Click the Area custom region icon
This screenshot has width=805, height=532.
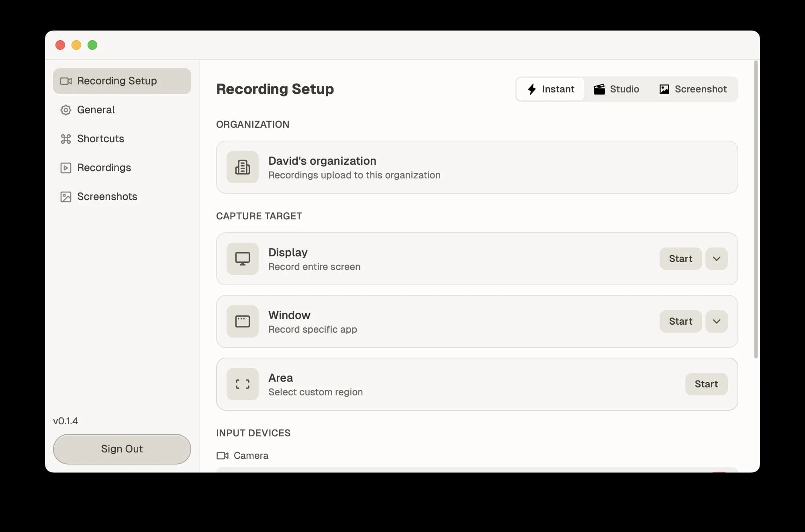coord(242,384)
